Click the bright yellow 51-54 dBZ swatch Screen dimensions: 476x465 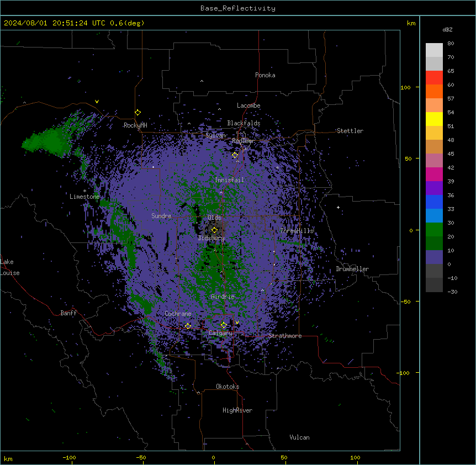(x=434, y=119)
